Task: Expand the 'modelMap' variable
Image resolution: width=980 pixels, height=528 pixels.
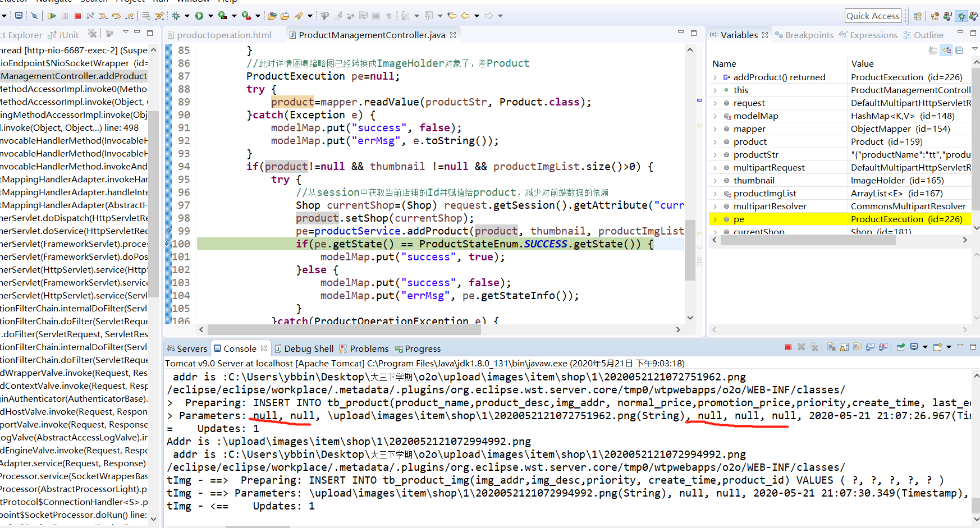Action: [715, 116]
